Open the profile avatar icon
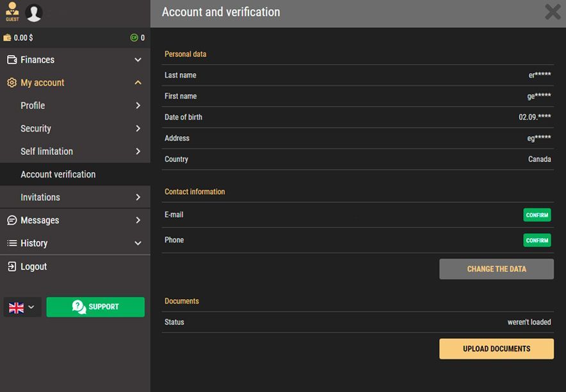Screen dimensions: 566x392 (x=34, y=12)
